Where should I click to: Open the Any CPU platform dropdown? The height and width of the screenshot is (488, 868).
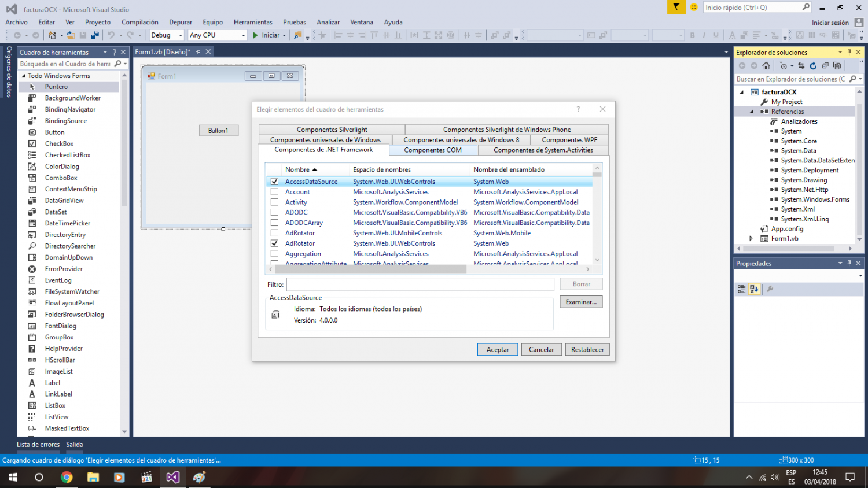(243, 35)
